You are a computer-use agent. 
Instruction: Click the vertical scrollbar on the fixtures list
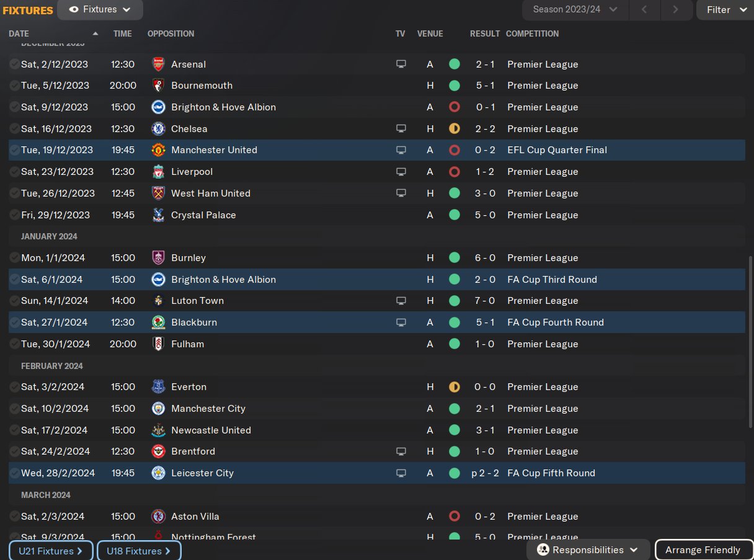coord(751,341)
